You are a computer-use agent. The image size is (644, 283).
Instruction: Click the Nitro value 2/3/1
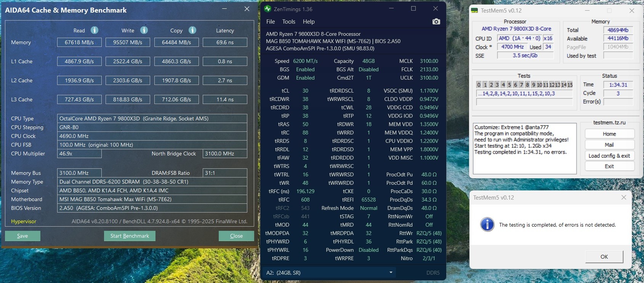pyautogui.click(x=429, y=258)
